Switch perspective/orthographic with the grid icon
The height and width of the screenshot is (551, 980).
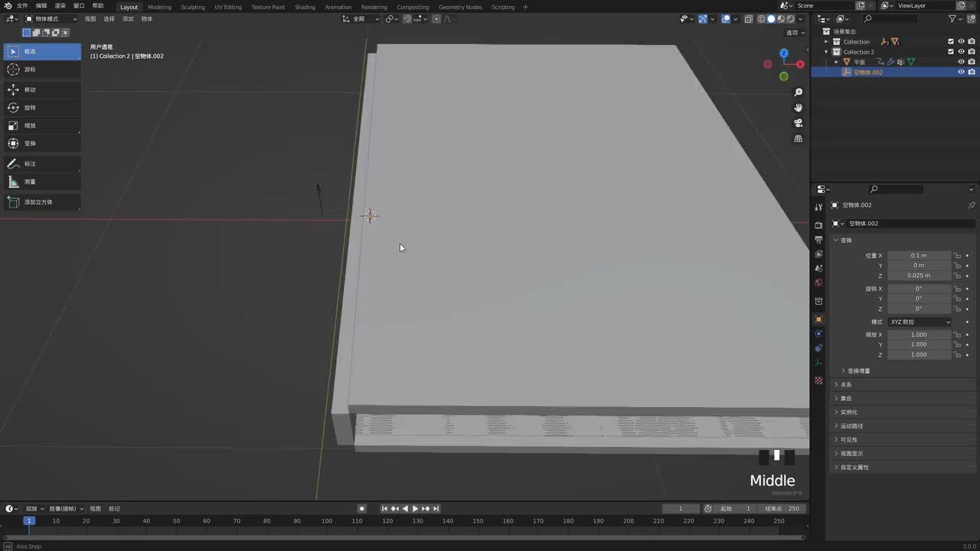[799, 139]
